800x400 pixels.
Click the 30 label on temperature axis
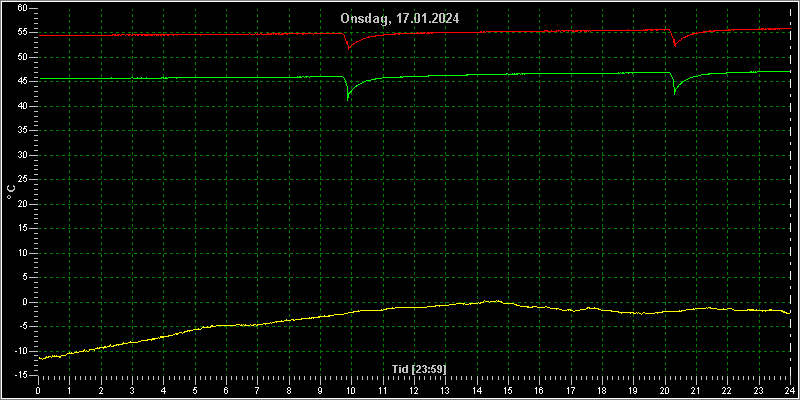21,155
